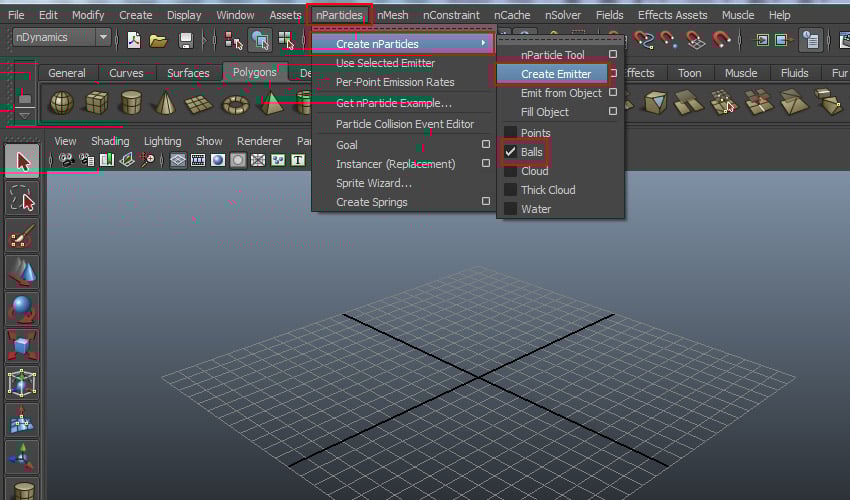Switch to the Fluids shelf tab
The image size is (850, 500).
794,73
